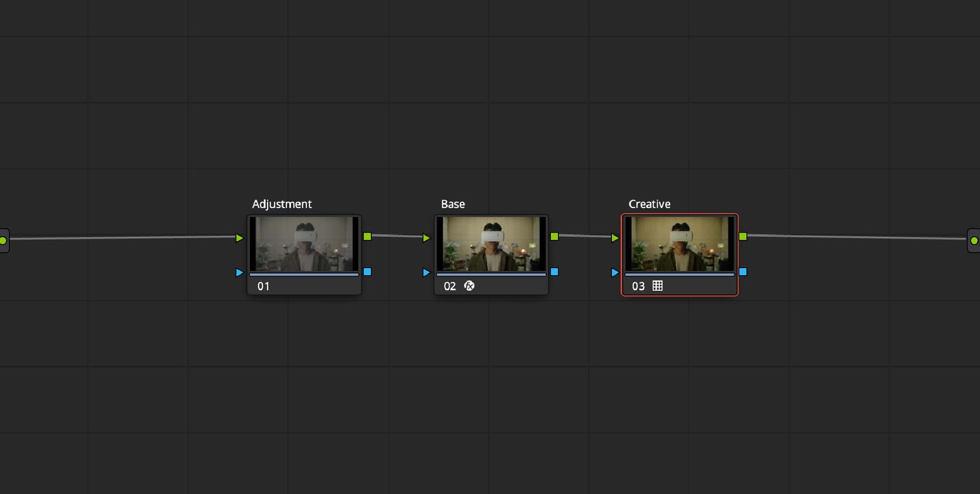
Task: Click the green RGB input of Base node
Action: click(426, 238)
